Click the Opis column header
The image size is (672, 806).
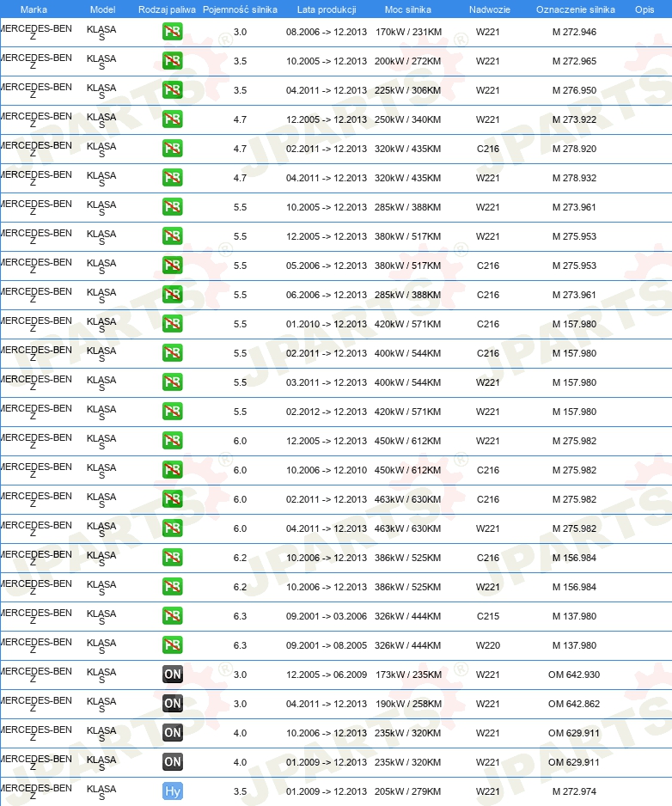[x=645, y=9]
